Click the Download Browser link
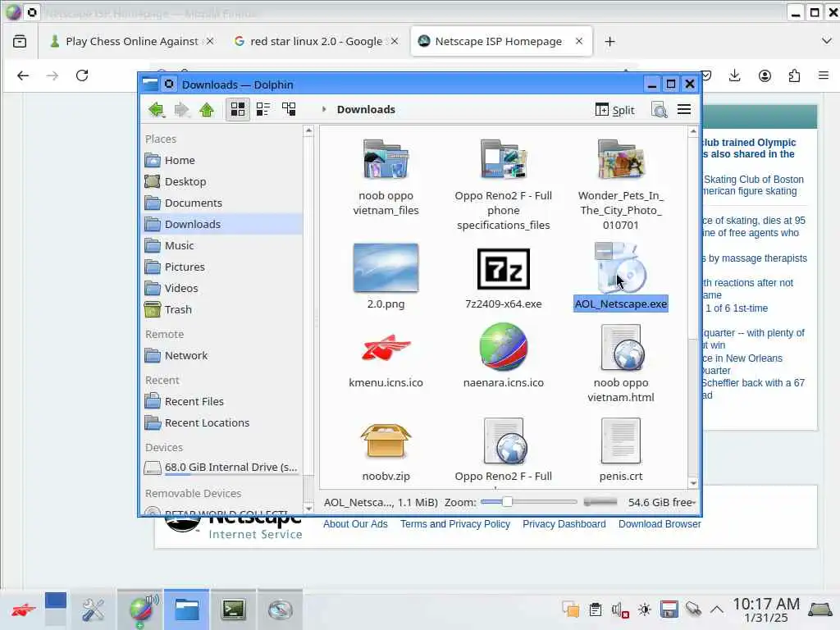This screenshot has height=630, width=840. (660, 524)
